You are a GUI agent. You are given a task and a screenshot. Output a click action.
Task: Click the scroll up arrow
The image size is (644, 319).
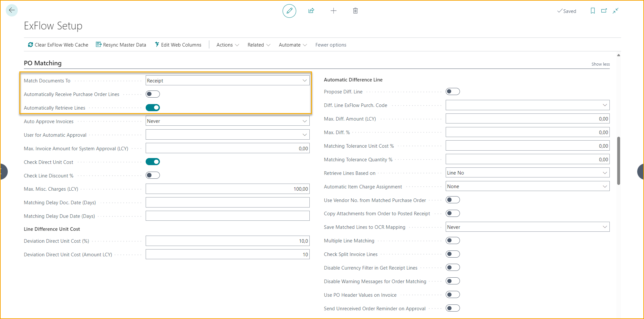click(618, 55)
